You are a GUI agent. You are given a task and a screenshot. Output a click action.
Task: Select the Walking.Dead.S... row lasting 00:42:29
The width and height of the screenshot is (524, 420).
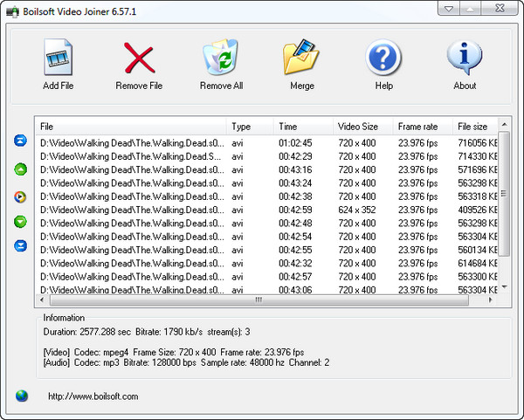click(266, 156)
